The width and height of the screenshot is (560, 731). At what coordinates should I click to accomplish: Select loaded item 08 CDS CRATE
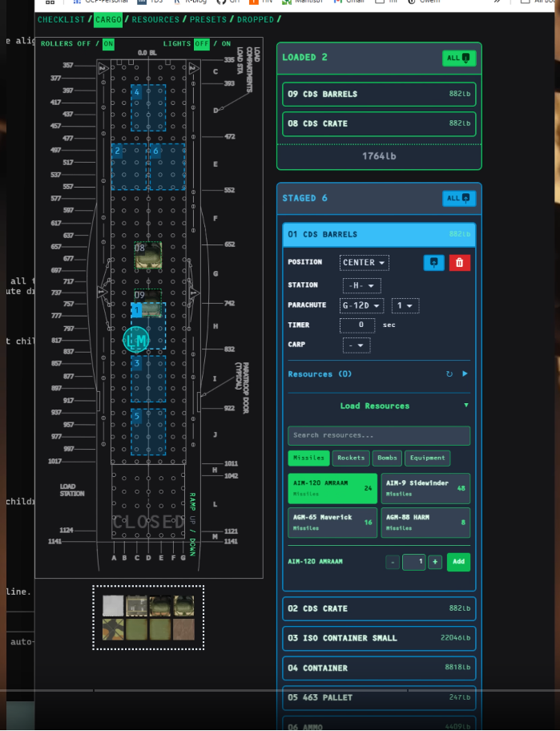coord(379,123)
